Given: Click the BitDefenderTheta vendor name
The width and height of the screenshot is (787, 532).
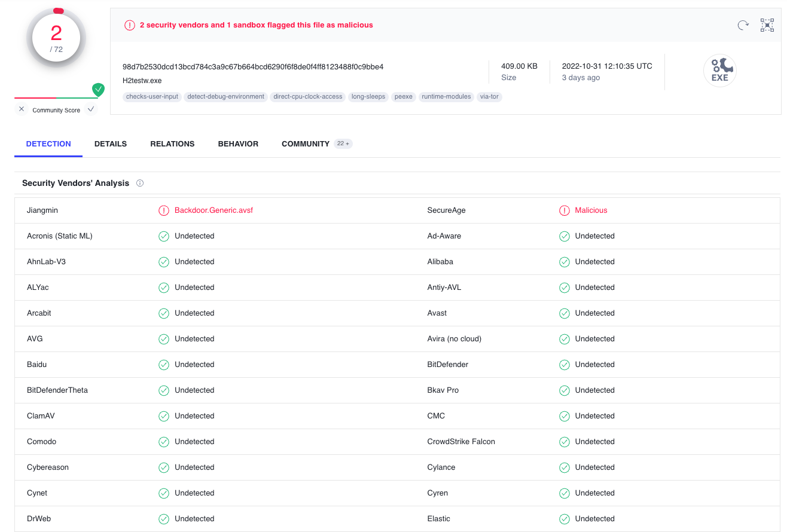Looking at the screenshot, I should pos(57,390).
